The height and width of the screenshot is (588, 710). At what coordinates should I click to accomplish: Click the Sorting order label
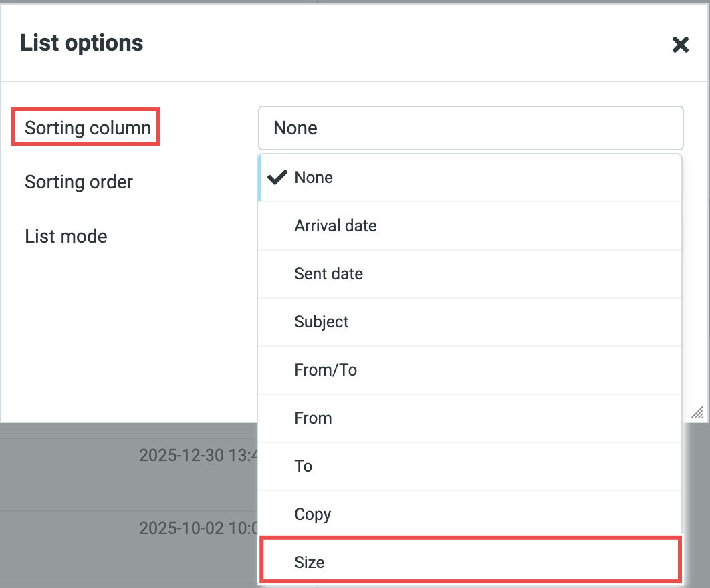(79, 182)
